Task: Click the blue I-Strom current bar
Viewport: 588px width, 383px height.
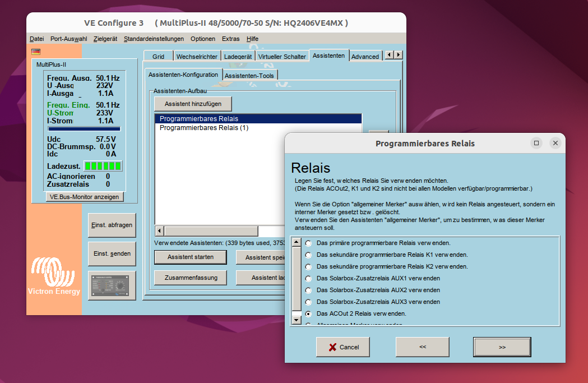Action: [84, 128]
